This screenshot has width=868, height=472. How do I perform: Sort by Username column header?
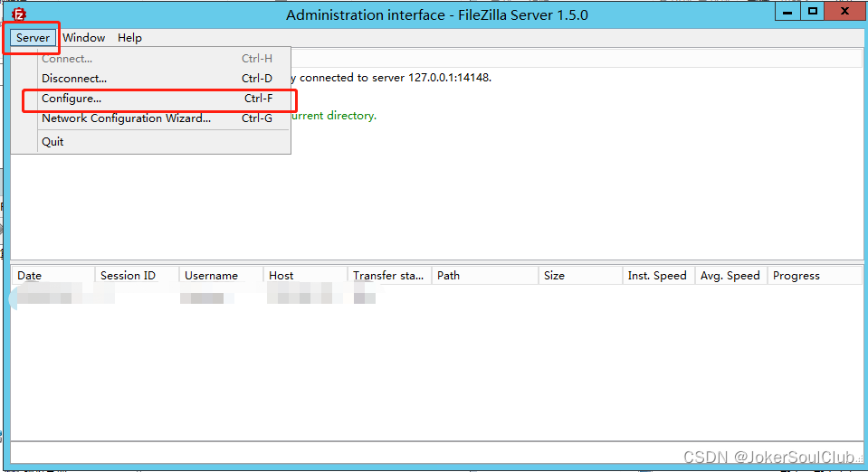coord(222,276)
